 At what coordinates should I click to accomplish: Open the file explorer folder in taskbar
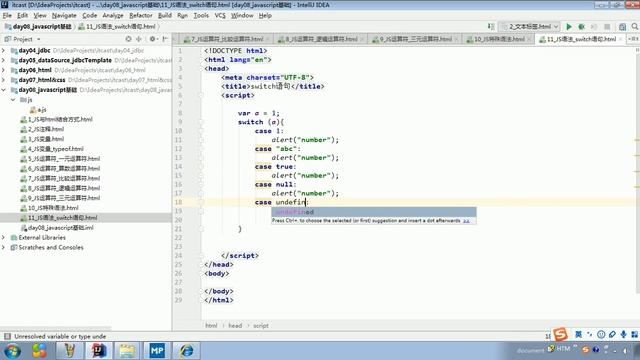tap(127, 351)
